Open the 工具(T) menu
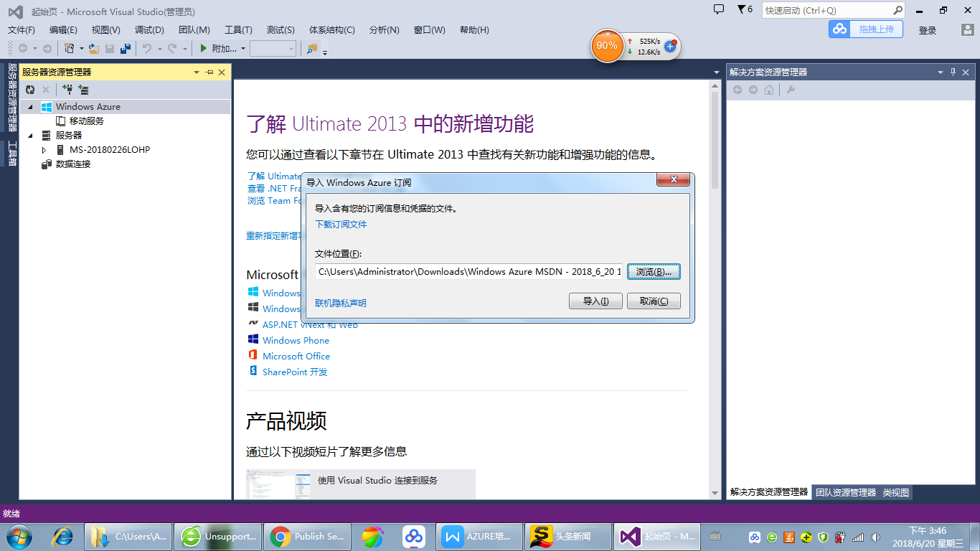 point(238,30)
